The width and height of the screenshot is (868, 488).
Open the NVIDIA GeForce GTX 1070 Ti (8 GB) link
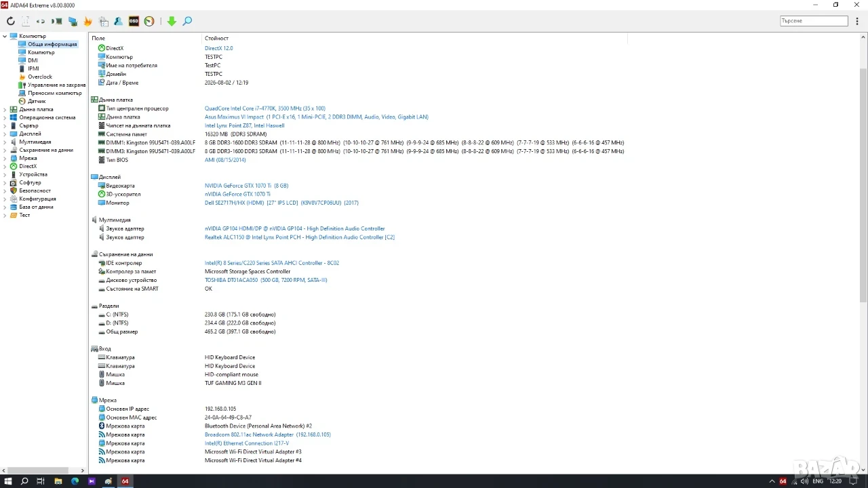click(x=247, y=186)
